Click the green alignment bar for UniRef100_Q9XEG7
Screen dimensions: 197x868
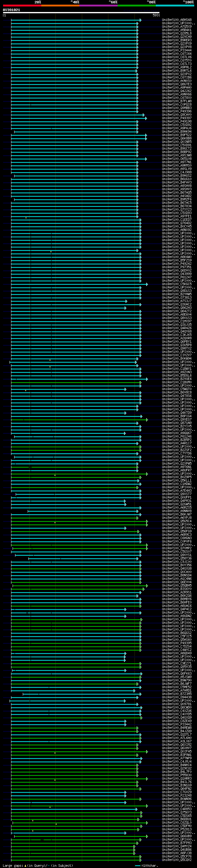(x=79, y=420)
